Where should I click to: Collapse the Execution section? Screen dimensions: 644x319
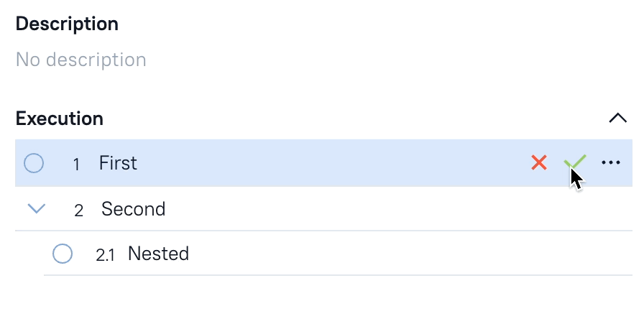point(617,118)
